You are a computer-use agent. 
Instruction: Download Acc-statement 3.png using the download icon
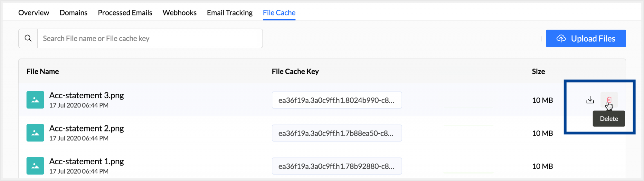tap(590, 100)
